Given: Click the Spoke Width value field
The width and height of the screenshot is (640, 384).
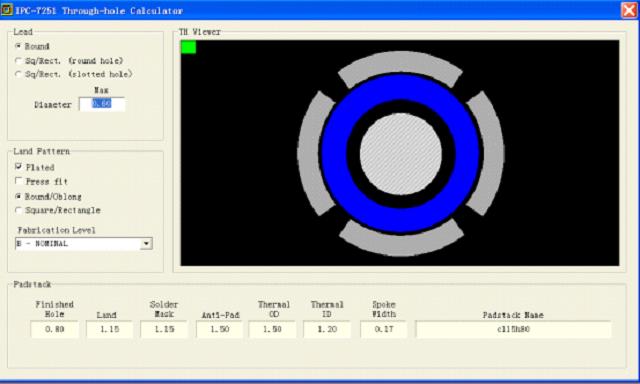Looking at the screenshot, I should 384,329.
